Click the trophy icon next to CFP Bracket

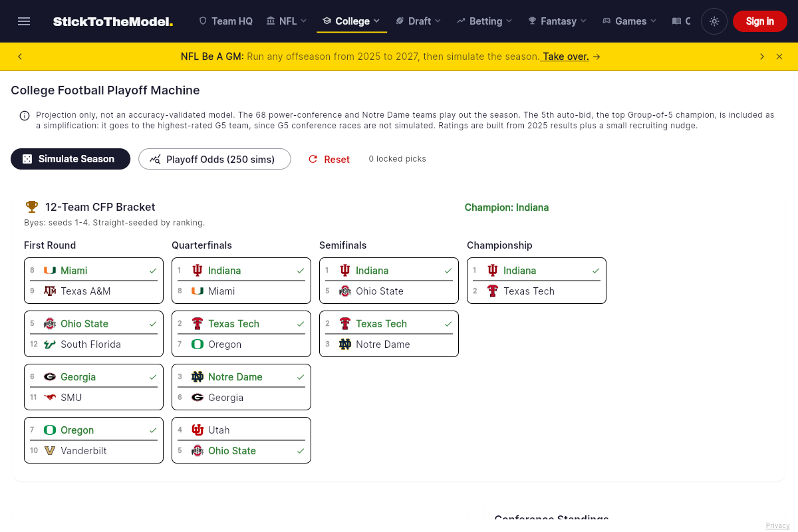[32, 207]
